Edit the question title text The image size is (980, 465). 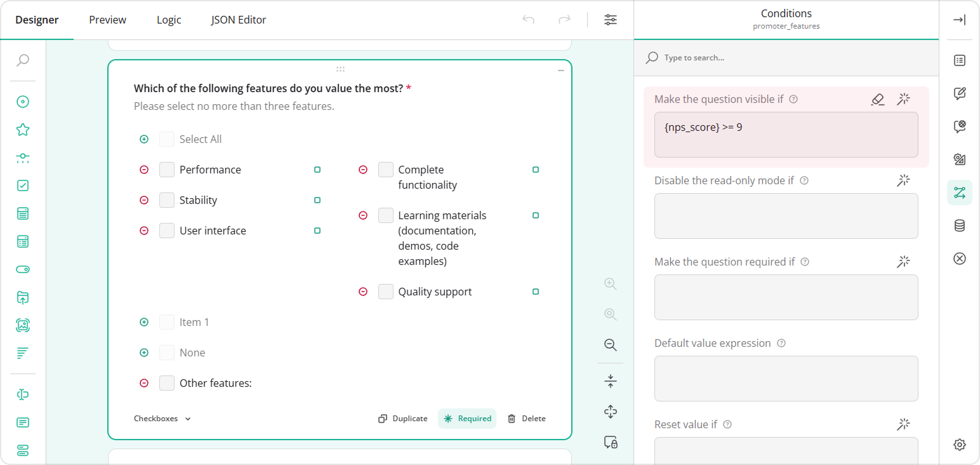point(268,88)
